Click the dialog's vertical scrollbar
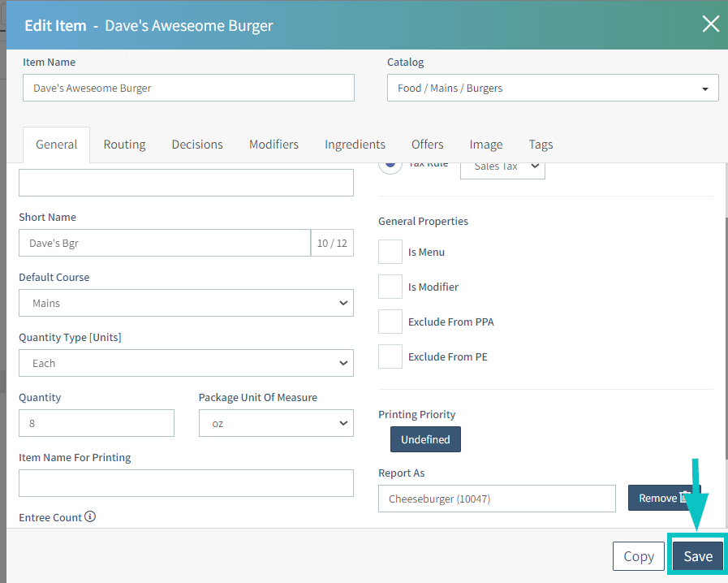 pos(726,339)
